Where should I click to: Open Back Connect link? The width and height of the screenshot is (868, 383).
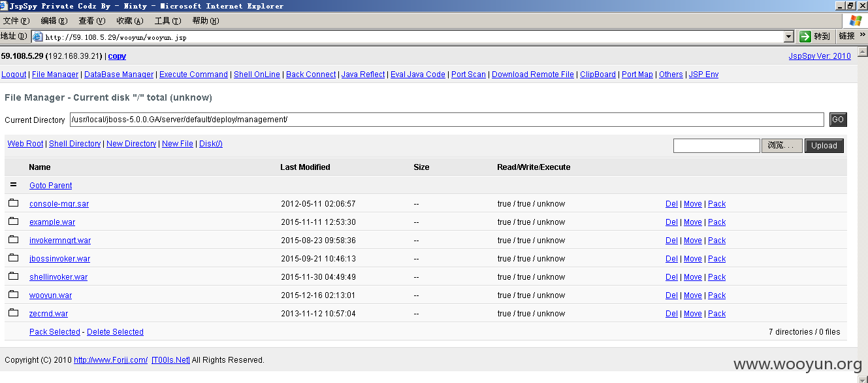click(311, 75)
